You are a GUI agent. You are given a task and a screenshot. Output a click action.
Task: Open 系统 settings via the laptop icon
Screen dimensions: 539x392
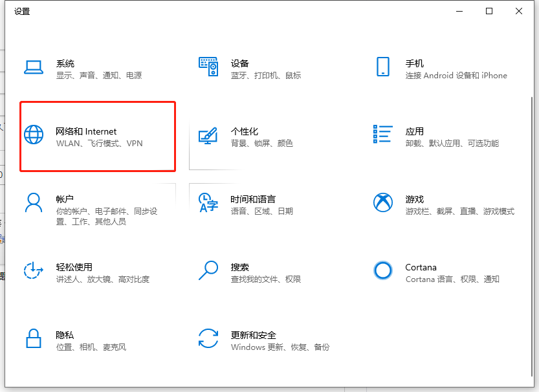click(34, 68)
